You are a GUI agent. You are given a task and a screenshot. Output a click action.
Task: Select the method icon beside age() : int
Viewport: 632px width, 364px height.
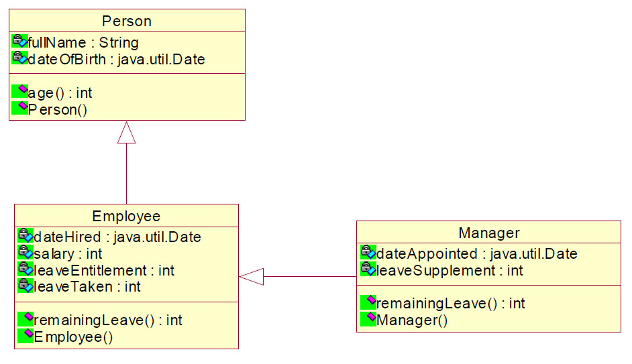pos(19,91)
